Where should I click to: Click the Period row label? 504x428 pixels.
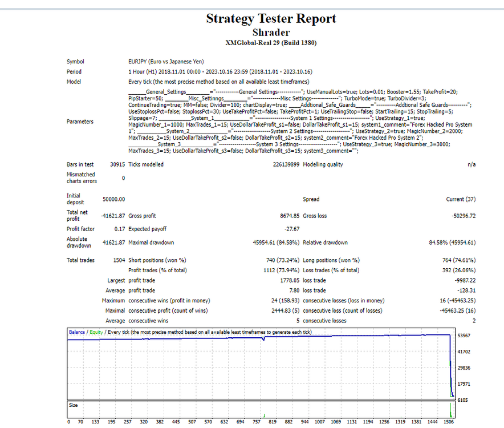pos(74,71)
